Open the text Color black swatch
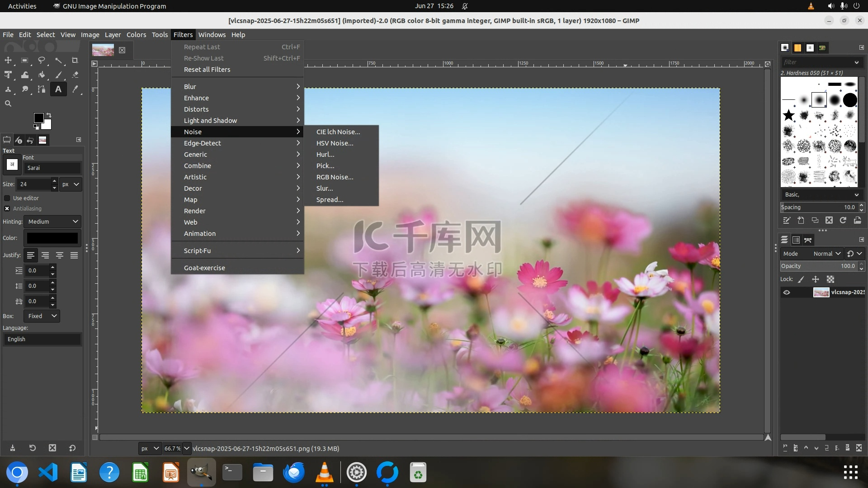 click(52, 238)
